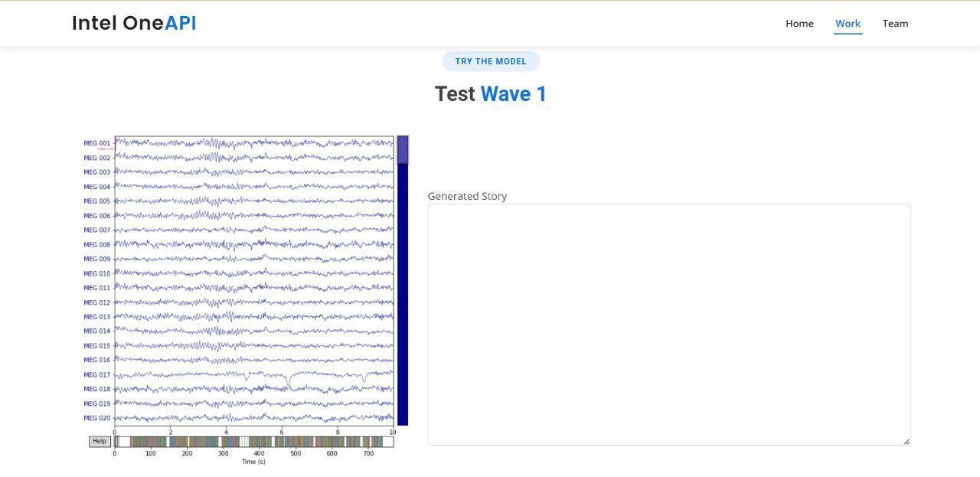Grab the textarea resize handle corner

906,441
